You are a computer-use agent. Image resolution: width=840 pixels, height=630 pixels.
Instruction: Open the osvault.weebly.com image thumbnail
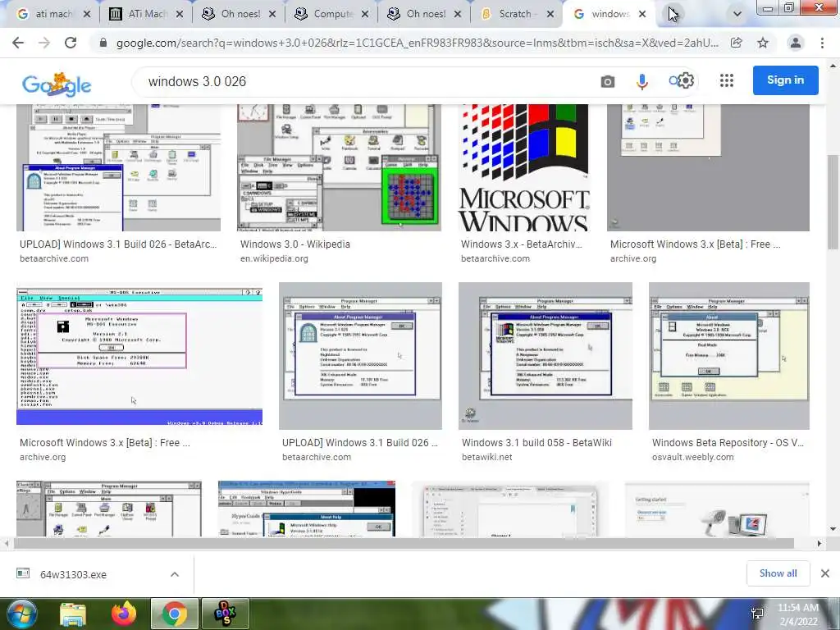(729, 356)
